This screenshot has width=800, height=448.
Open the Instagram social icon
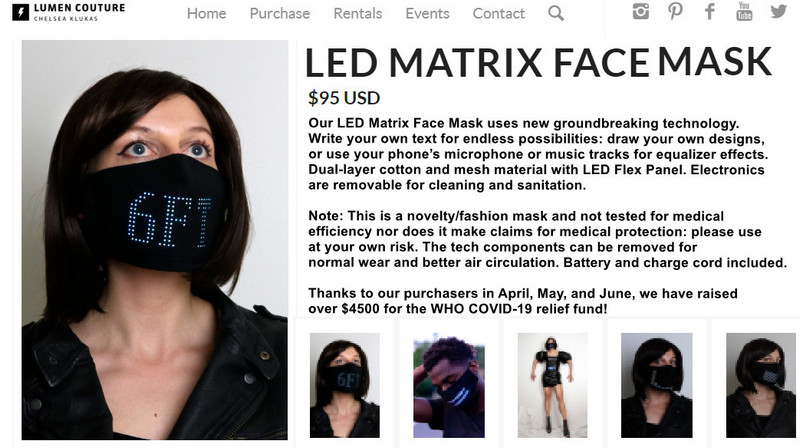pos(641,11)
